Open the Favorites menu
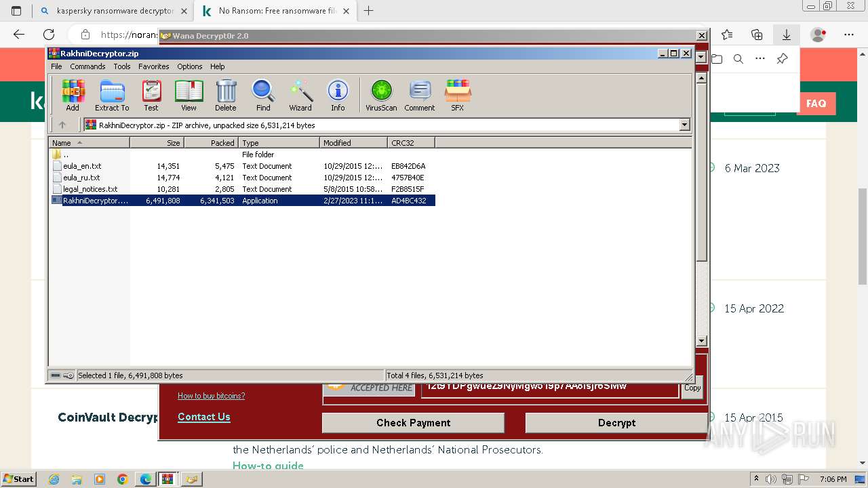This screenshot has height=488, width=868. click(x=154, y=66)
